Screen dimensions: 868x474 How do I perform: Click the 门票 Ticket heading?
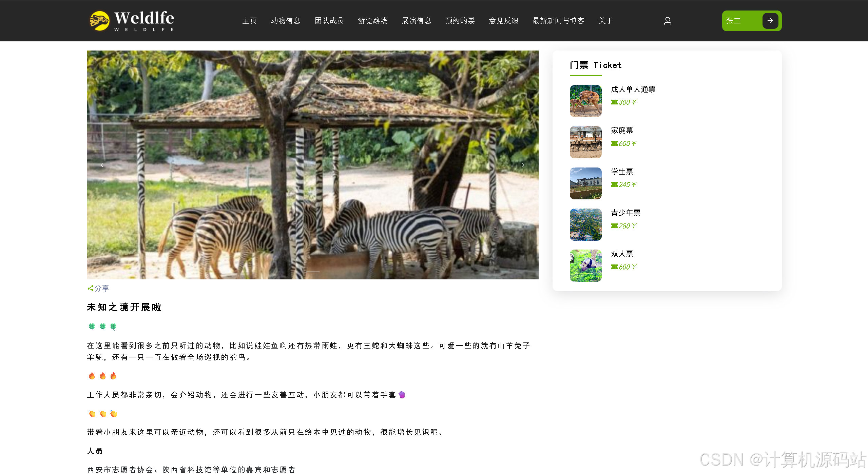(596, 65)
